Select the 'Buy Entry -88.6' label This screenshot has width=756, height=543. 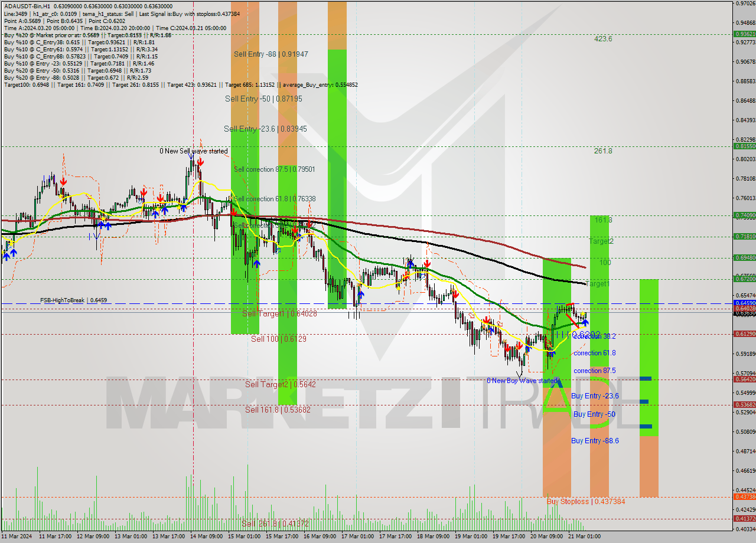595,441
